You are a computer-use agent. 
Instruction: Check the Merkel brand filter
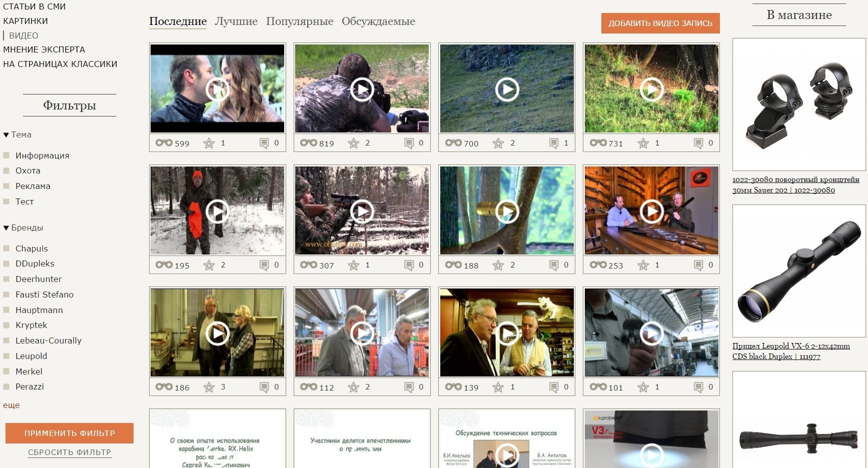(7, 371)
